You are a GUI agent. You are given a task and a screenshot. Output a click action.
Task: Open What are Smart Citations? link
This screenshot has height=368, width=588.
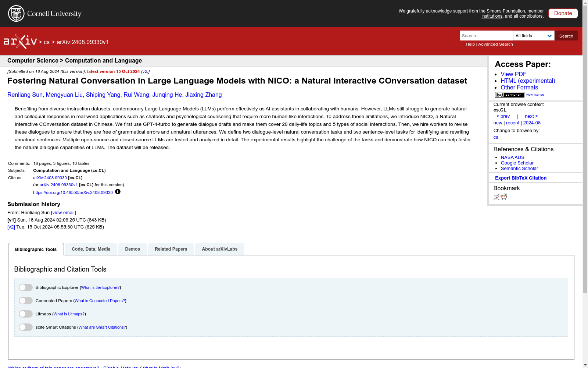coord(103,327)
